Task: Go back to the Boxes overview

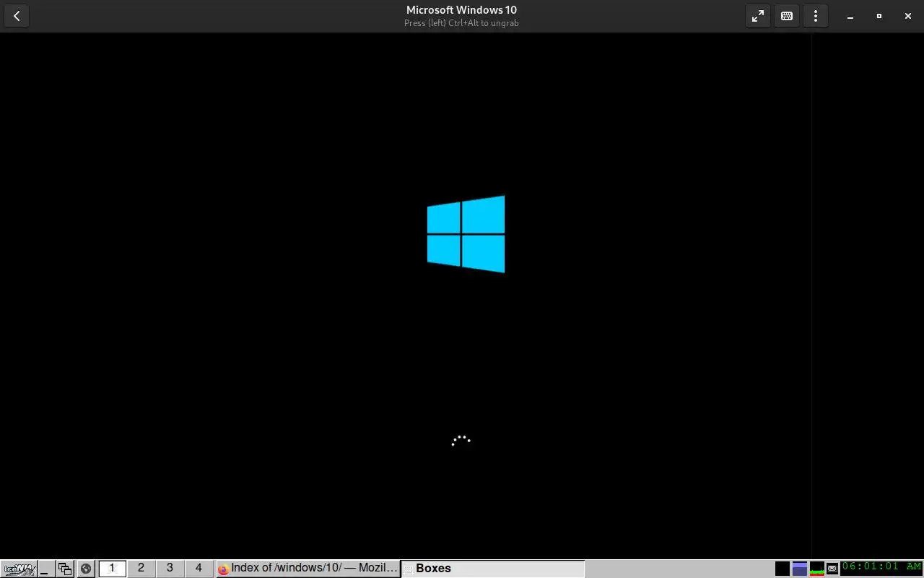Action: coord(17,16)
